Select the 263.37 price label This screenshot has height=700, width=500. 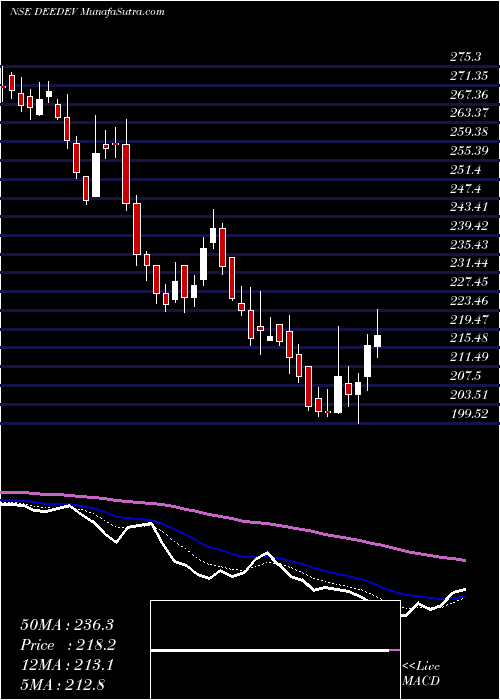(468, 113)
